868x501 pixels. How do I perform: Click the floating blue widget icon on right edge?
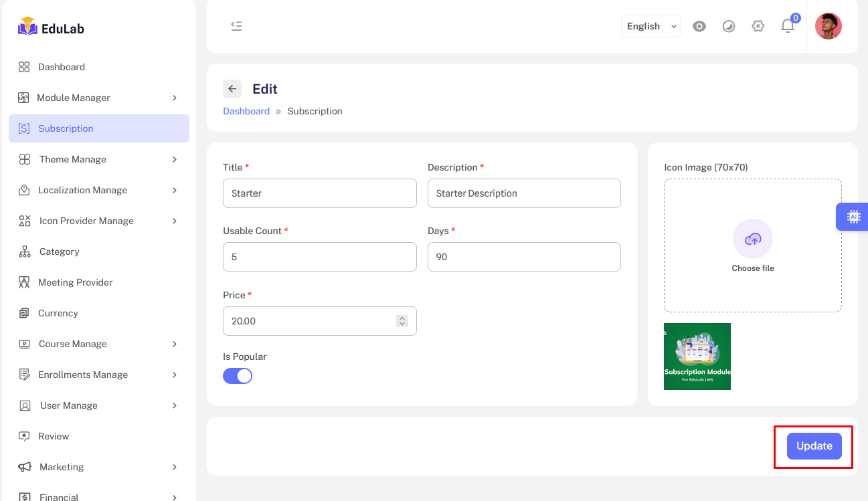(853, 216)
